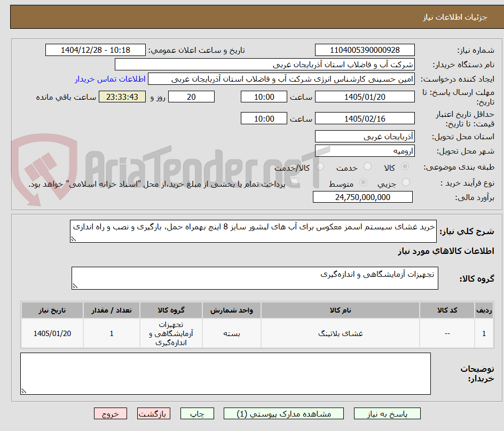Click resize handle of گروه کالا textarea
This screenshot has width=504, height=431.
coord(75,286)
